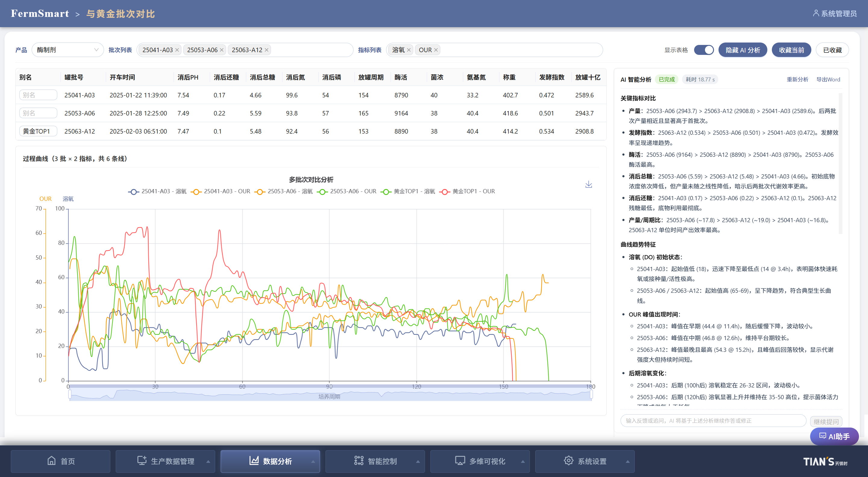This screenshot has height=477, width=868.
Task: Remove batch tag 25041-A03
Action: [177, 50]
